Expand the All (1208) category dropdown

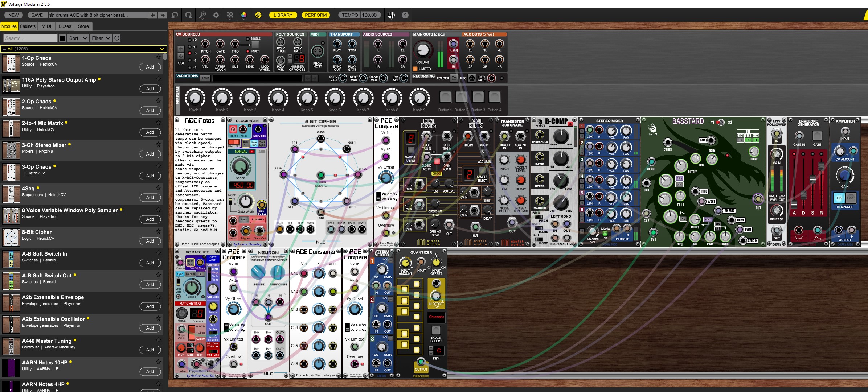(x=83, y=49)
